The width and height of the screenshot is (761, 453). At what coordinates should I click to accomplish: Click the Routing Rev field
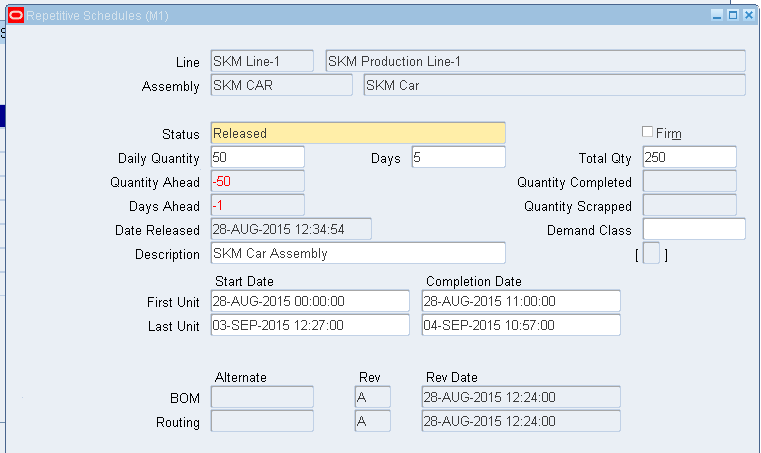tap(373, 421)
